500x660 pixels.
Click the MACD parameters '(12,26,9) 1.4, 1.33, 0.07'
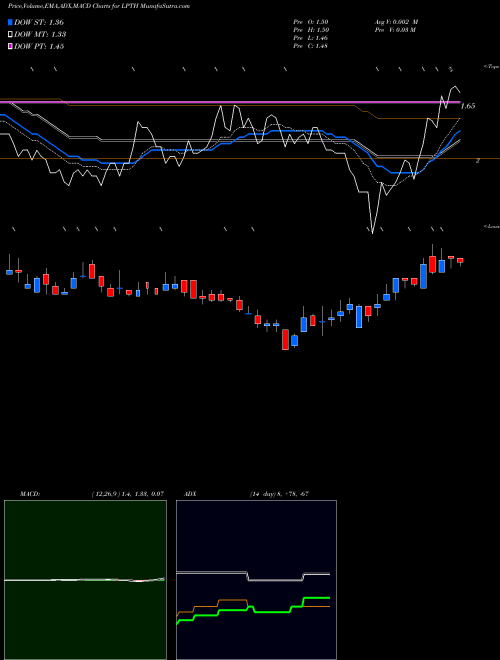click(x=127, y=494)
